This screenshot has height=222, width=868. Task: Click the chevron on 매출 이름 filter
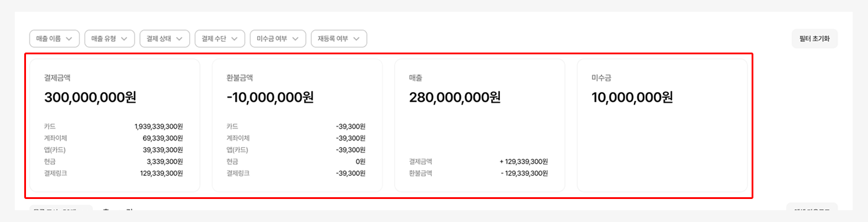pyautogui.click(x=69, y=39)
